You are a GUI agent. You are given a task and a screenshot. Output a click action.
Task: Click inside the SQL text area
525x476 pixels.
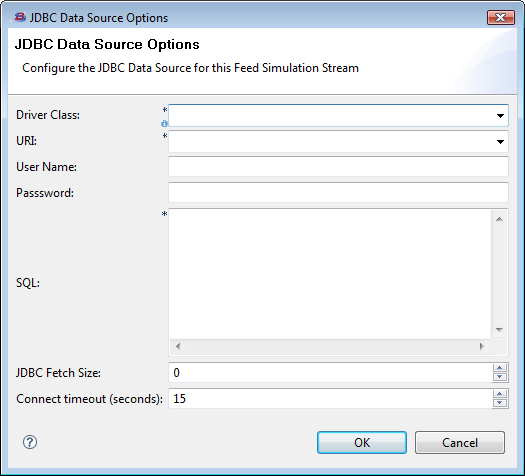click(x=330, y=274)
